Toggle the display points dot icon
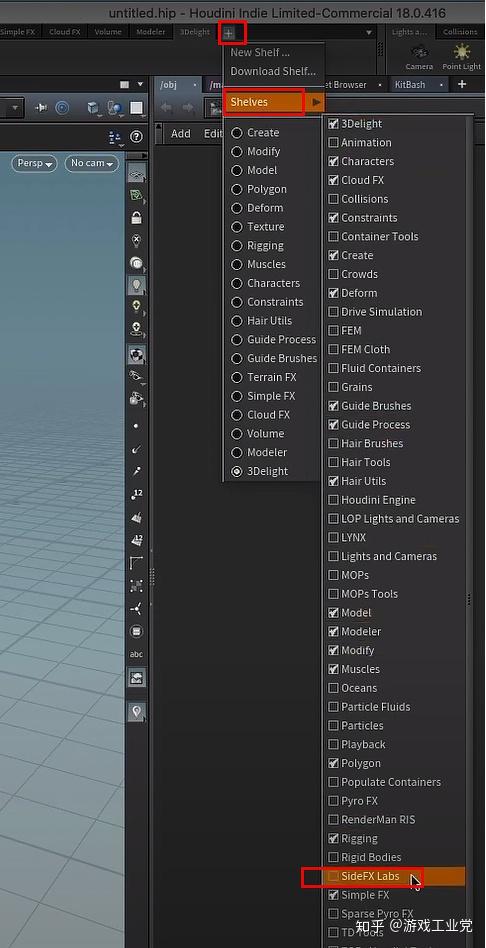This screenshot has width=486, height=948. 137,426
